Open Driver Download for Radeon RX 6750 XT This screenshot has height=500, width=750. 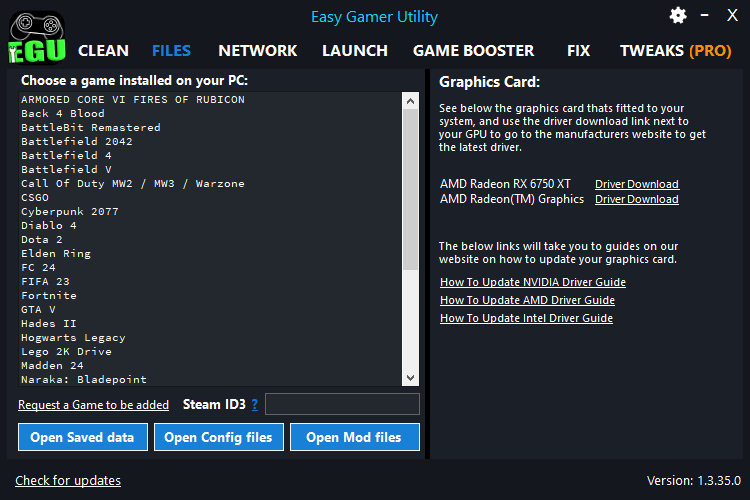click(x=637, y=184)
